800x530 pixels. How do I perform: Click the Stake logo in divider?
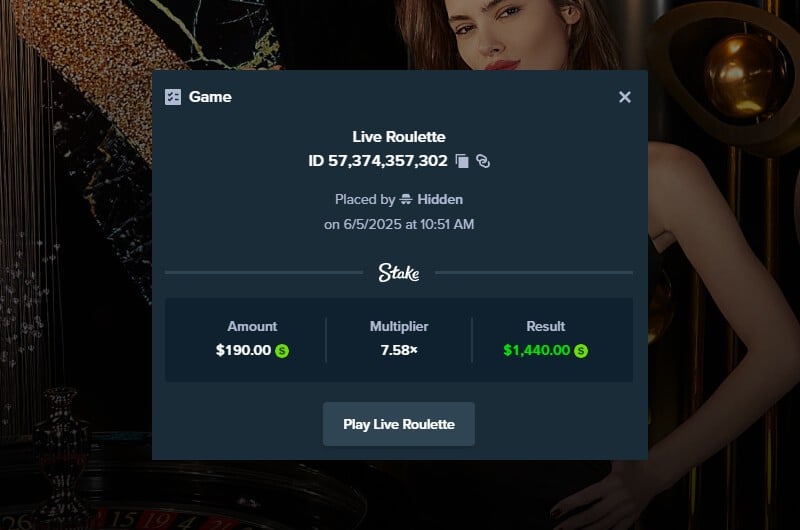[x=399, y=273]
